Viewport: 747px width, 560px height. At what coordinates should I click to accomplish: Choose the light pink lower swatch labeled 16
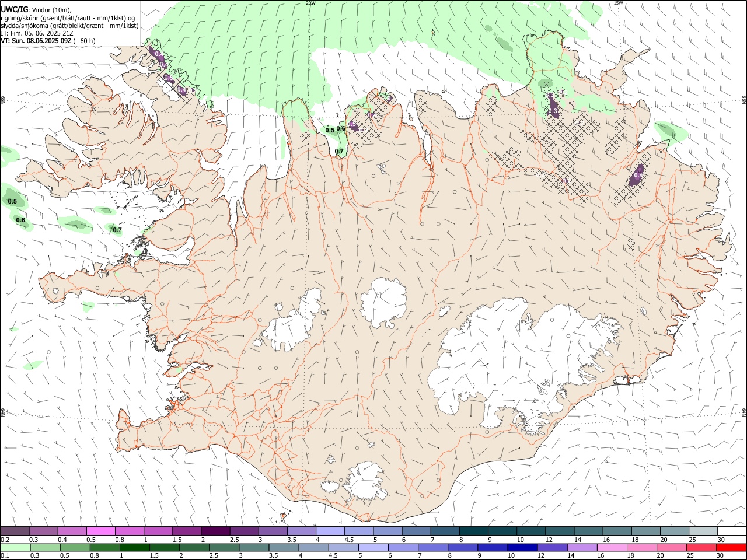pos(612,547)
